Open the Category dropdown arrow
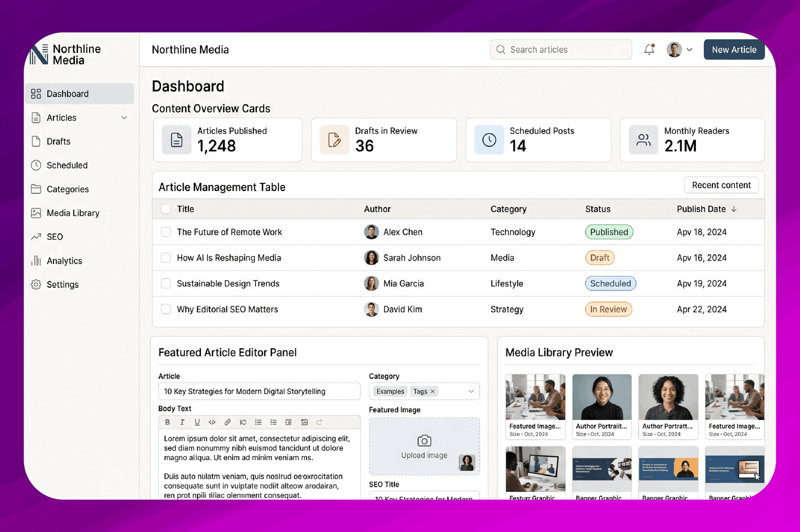800x532 pixels. [471, 391]
